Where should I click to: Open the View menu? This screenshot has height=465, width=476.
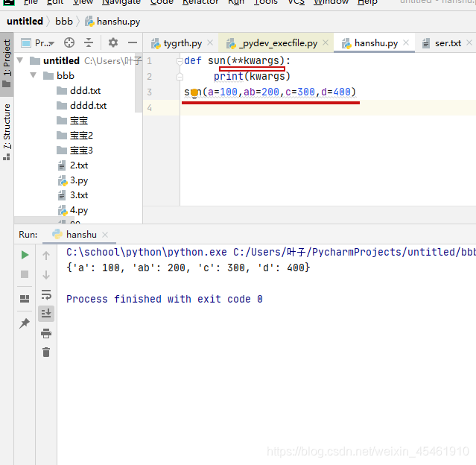tap(83, 2)
